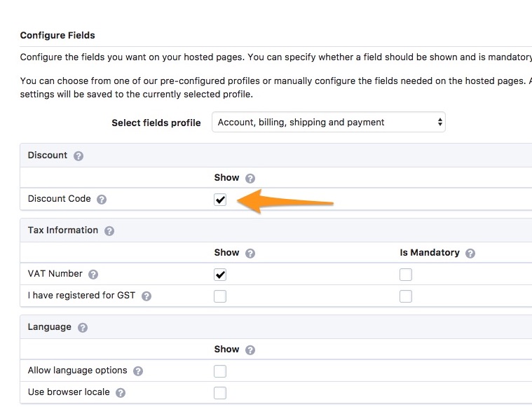Enable Use browser locale checkbox
The height and width of the screenshot is (407, 532).
pos(220,393)
